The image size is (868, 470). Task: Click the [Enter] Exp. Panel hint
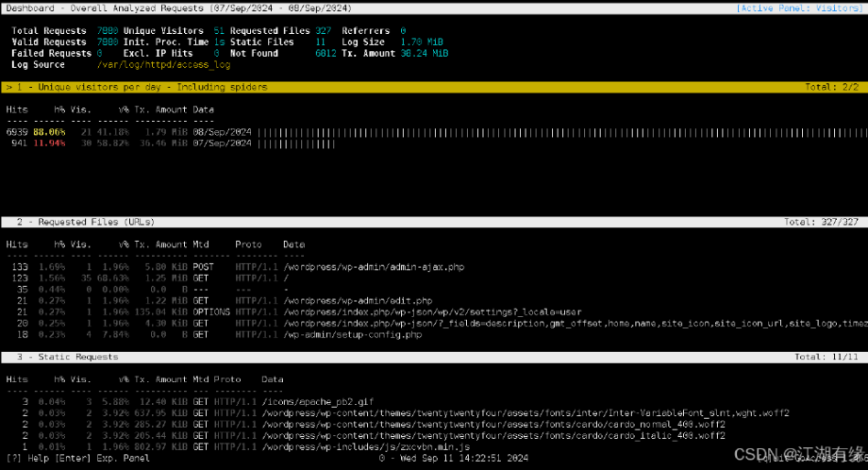coord(102,459)
